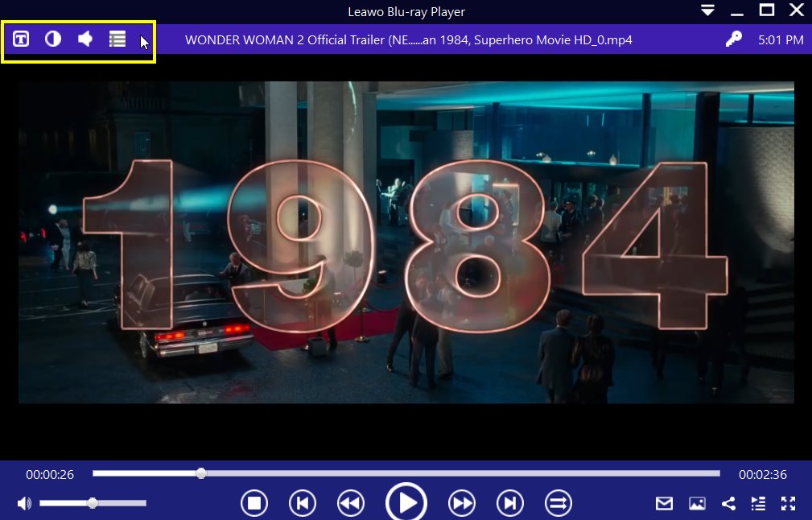Click the 5:01 PM clock text
812x520 pixels.
click(x=781, y=40)
